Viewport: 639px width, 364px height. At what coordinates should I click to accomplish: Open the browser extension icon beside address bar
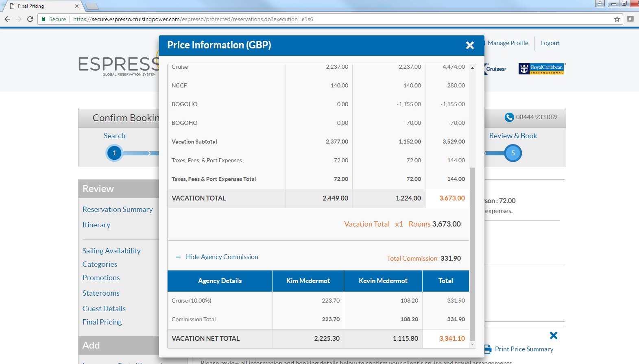tap(630, 19)
